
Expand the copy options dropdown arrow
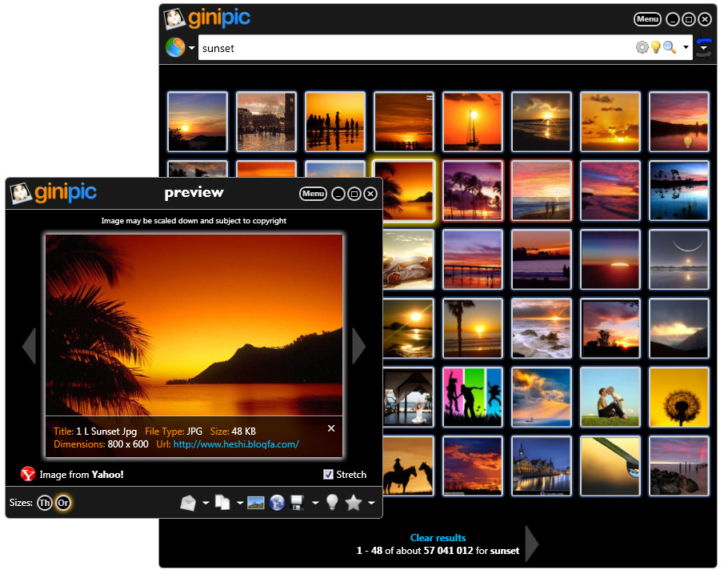pos(240,503)
